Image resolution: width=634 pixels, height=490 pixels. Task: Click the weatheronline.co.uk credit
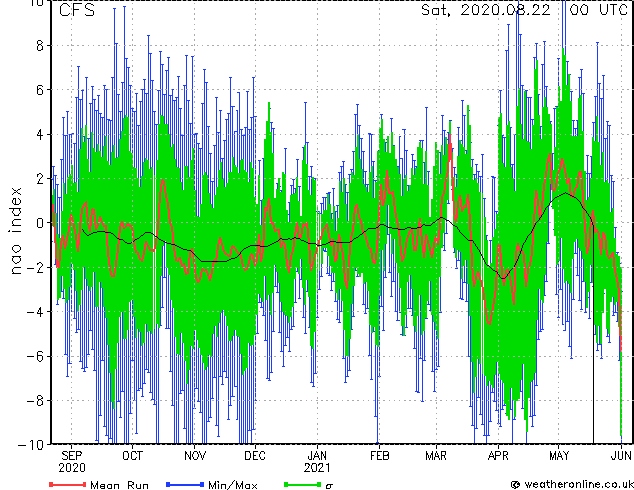pyautogui.click(x=572, y=484)
